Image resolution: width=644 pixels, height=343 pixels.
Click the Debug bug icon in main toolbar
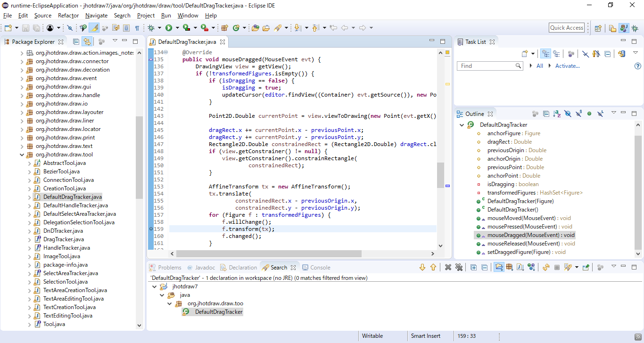coord(151,28)
